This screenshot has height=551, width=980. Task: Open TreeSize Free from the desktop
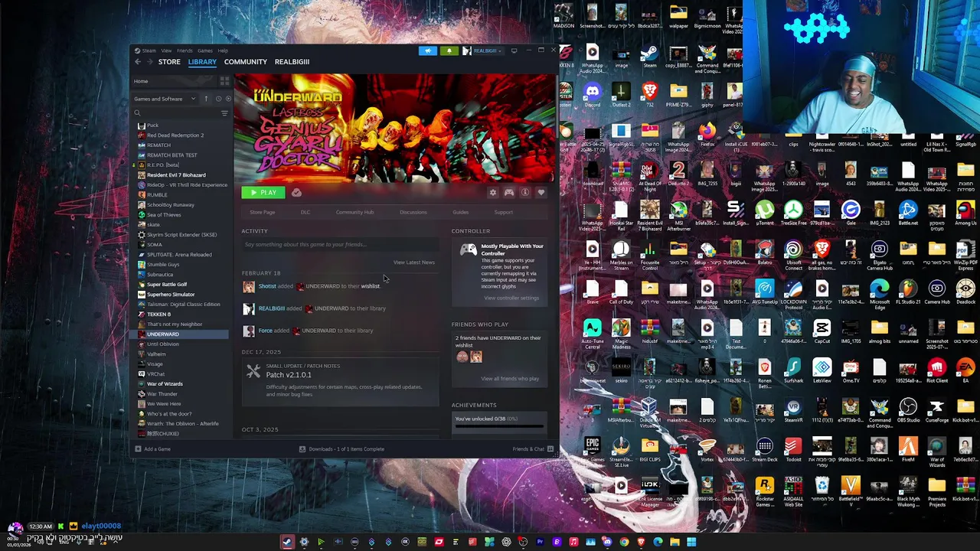click(792, 213)
